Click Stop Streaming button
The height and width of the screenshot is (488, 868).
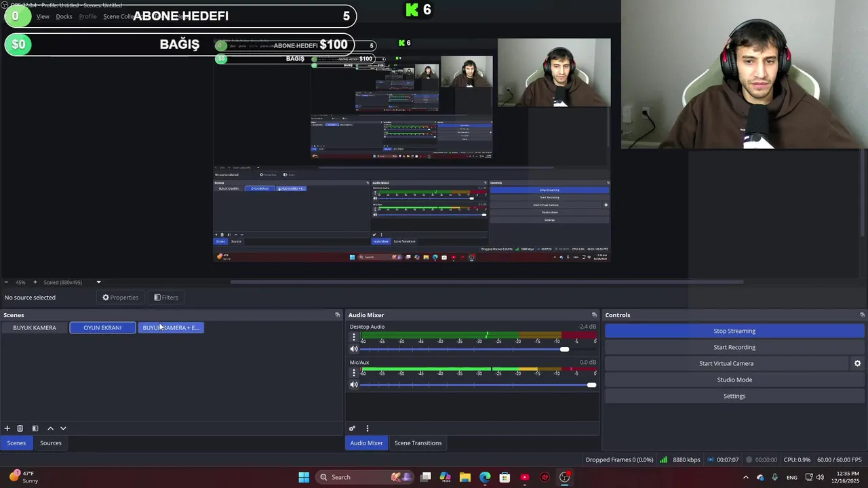pos(734,331)
